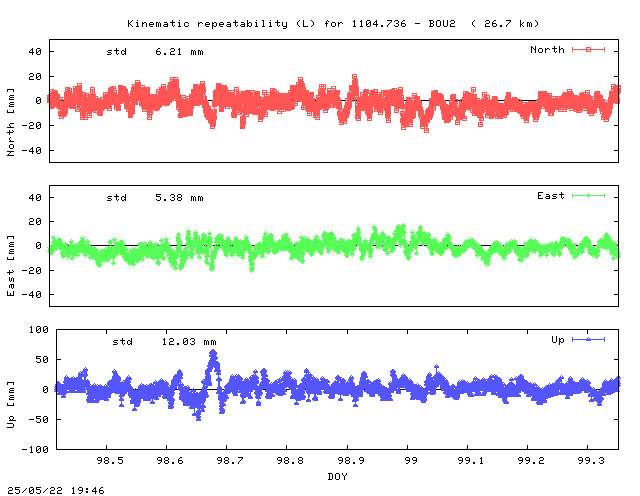
Task: Click the red North legend marker
Action: 588,50
